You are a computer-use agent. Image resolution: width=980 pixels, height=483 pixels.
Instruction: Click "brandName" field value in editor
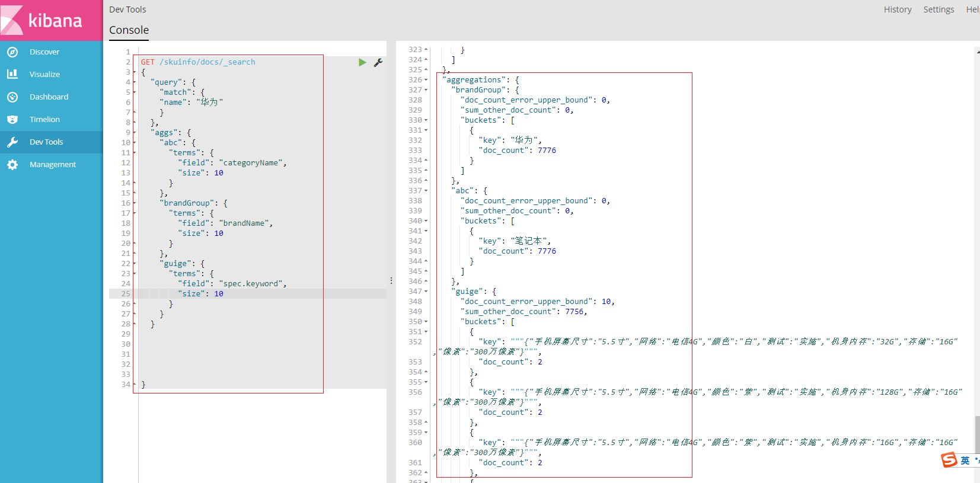tap(244, 223)
